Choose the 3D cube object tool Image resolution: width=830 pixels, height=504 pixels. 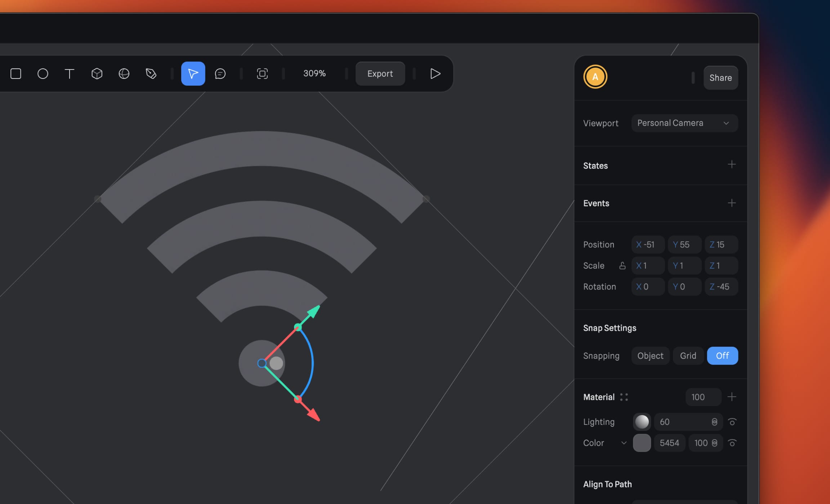pyautogui.click(x=97, y=74)
